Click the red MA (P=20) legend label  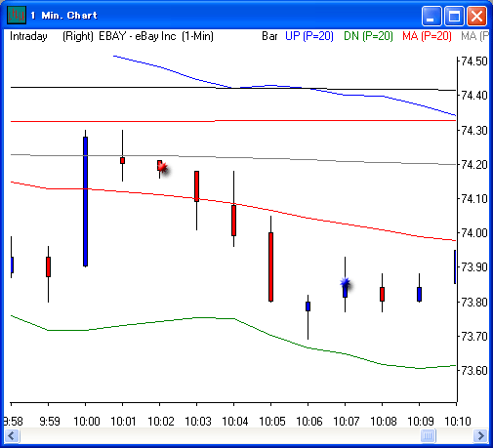(427, 36)
